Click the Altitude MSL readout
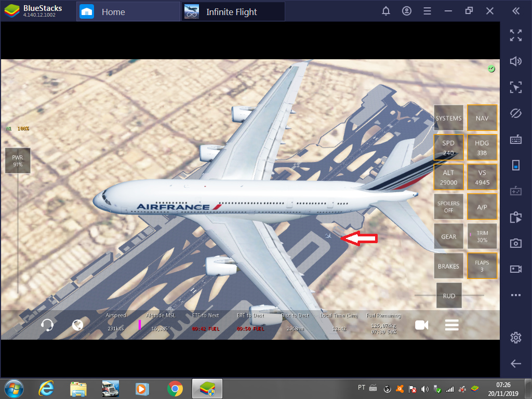The width and height of the screenshot is (532, 399). click(161, 322)
